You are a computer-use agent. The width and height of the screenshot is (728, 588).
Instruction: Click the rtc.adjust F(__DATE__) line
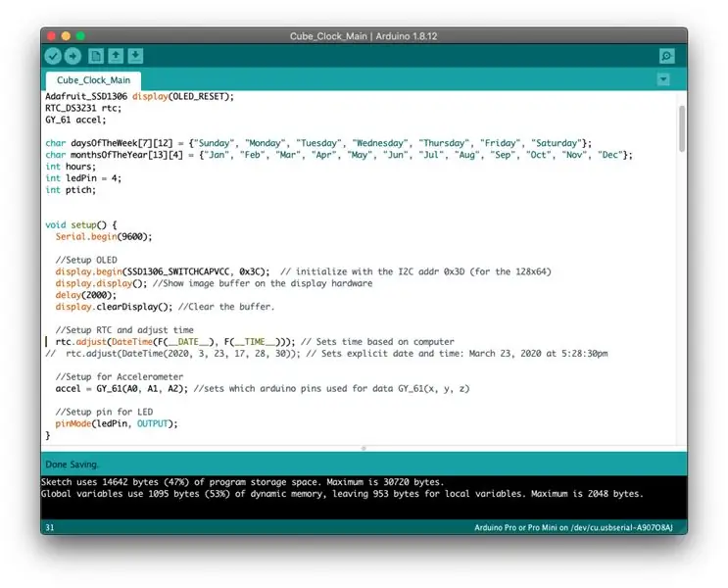(255, 342)
